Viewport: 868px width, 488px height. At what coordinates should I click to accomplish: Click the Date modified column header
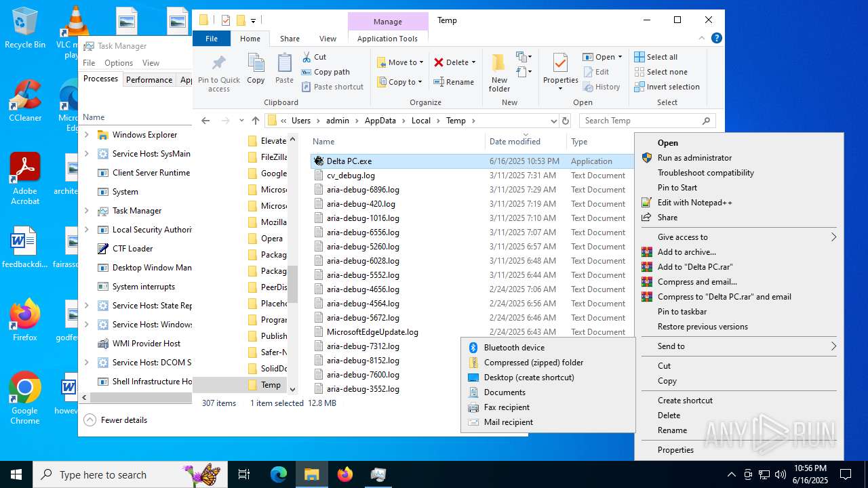pos(526,142)
